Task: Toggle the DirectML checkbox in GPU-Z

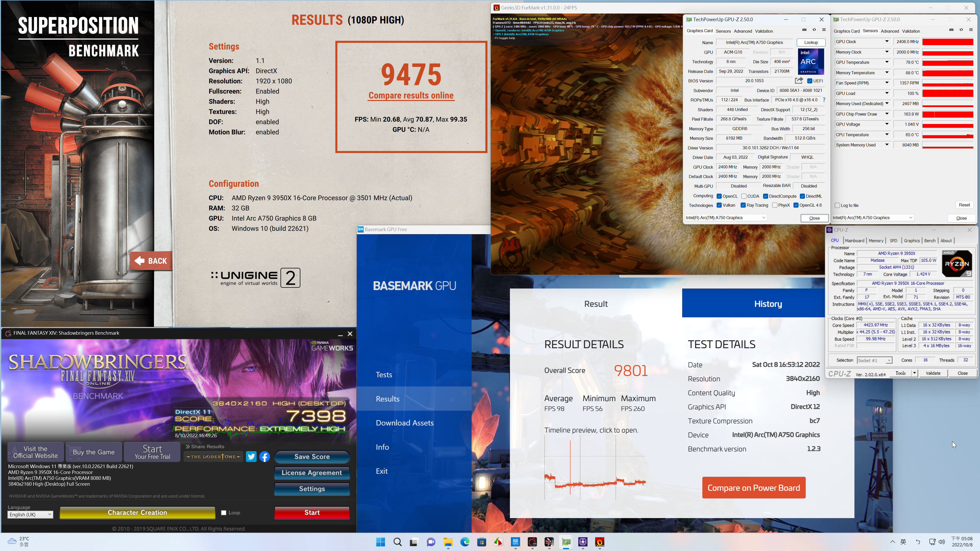Action: point(802,196)
